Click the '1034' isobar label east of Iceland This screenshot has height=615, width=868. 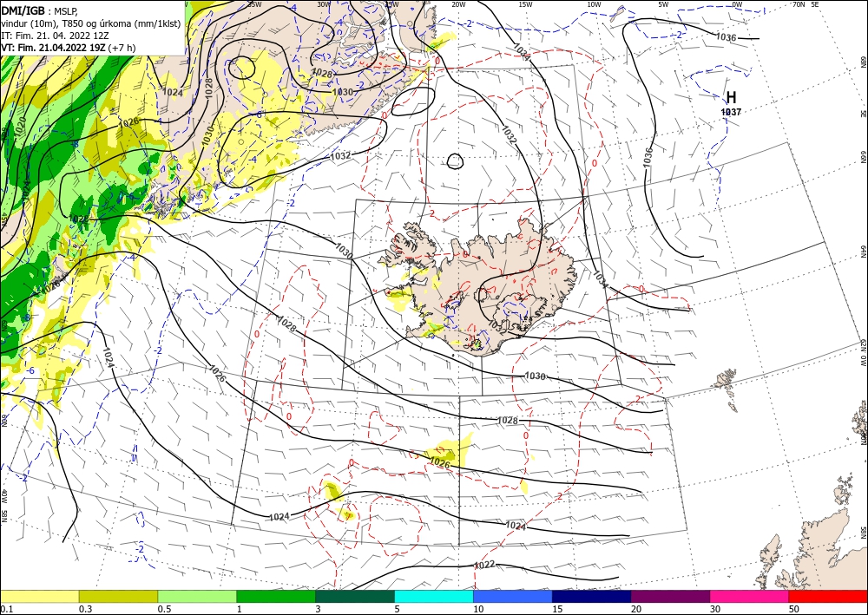(601, 279)
